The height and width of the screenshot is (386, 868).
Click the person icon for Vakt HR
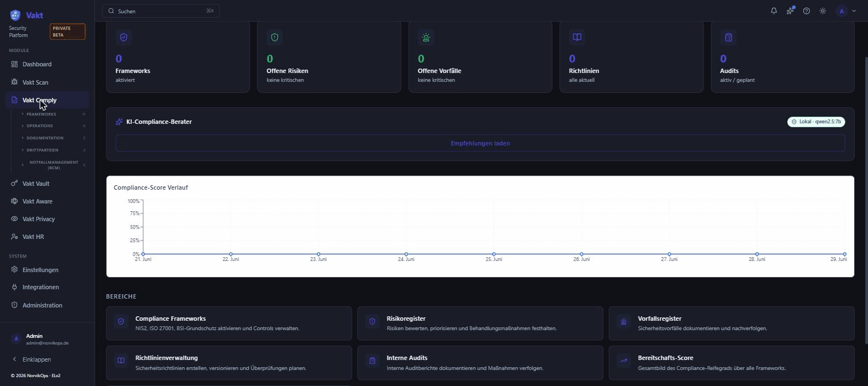(x=14, y=237)
